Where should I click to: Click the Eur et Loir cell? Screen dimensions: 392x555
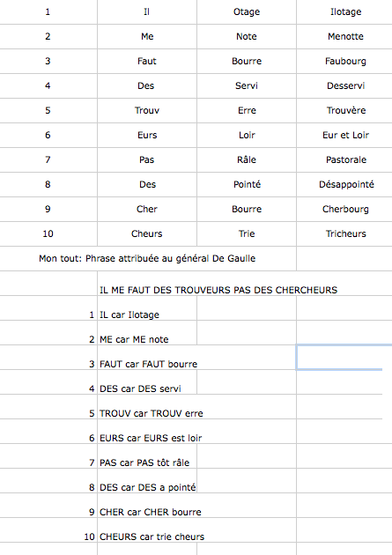coord(345,135)
